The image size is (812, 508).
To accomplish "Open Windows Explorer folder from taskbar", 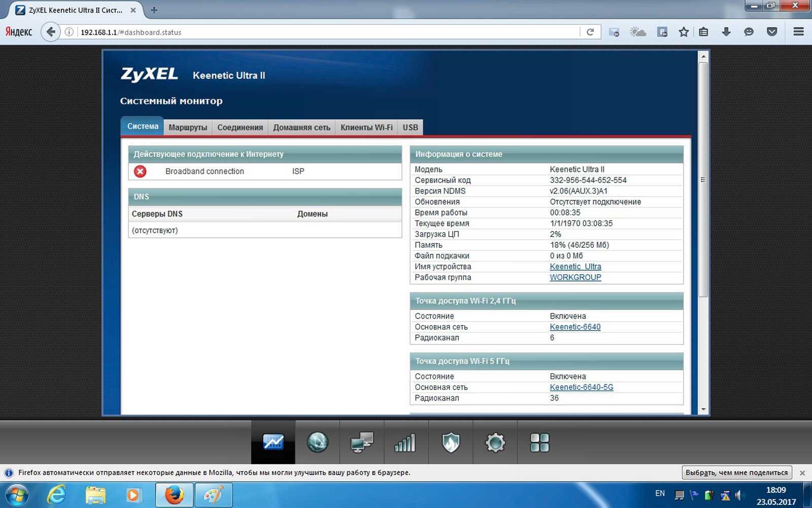I will [x=95, y=495].
